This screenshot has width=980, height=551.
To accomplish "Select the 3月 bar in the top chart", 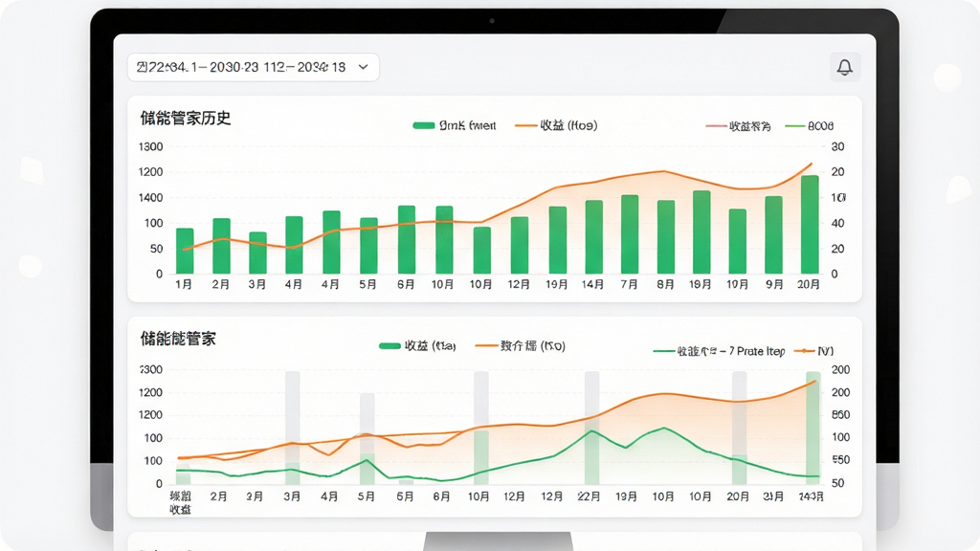I will coord(257,253).
